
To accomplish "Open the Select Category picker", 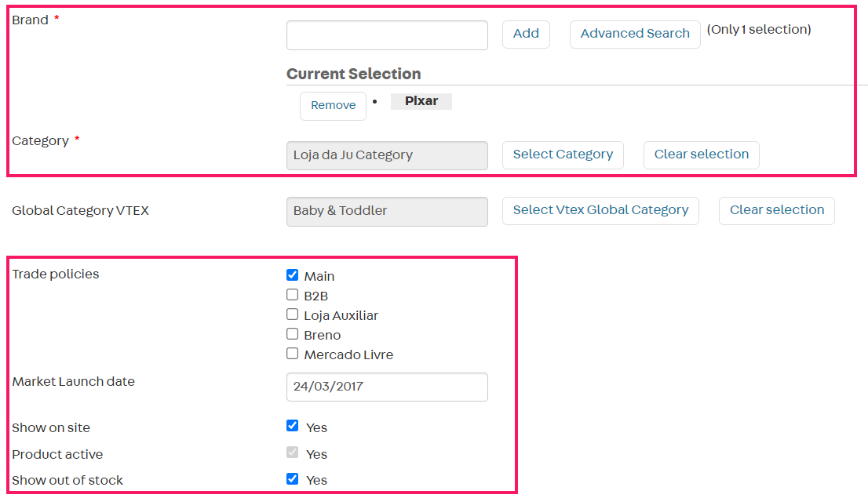I will [x=563, y=154].
